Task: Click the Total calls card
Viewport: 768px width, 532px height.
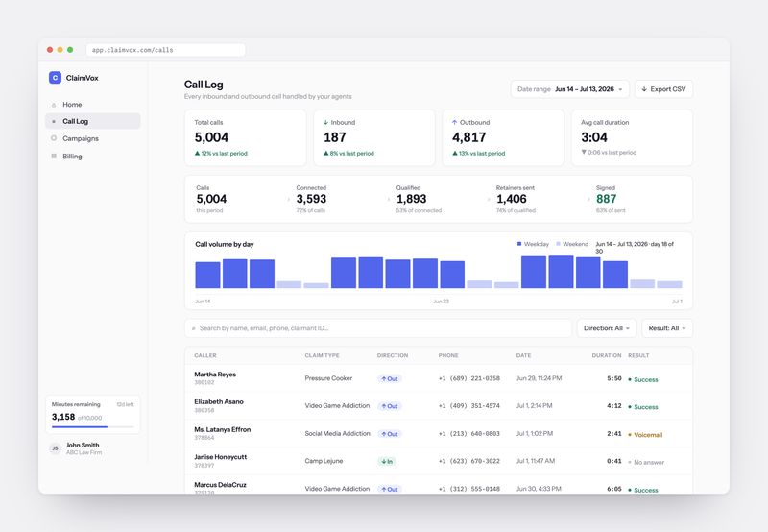Action: pos(246,137)
